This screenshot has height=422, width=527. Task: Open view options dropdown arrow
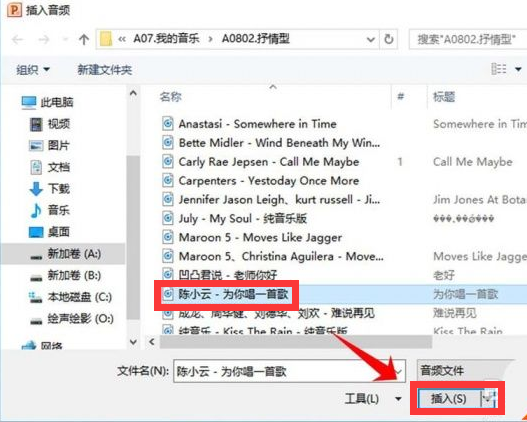(518, 69)
